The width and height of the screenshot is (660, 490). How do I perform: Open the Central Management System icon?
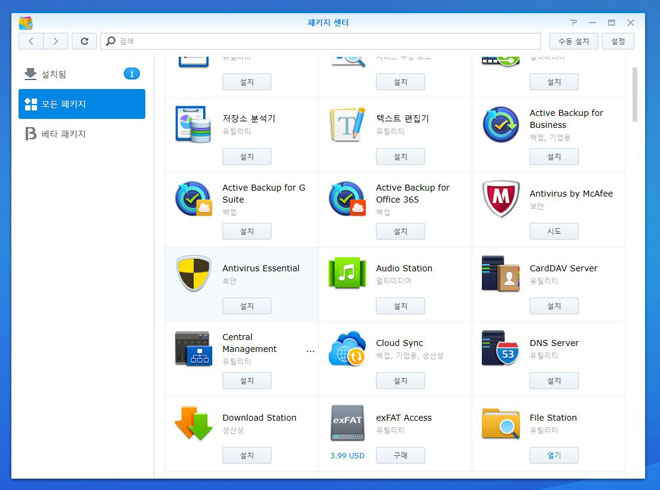point(193,348)
